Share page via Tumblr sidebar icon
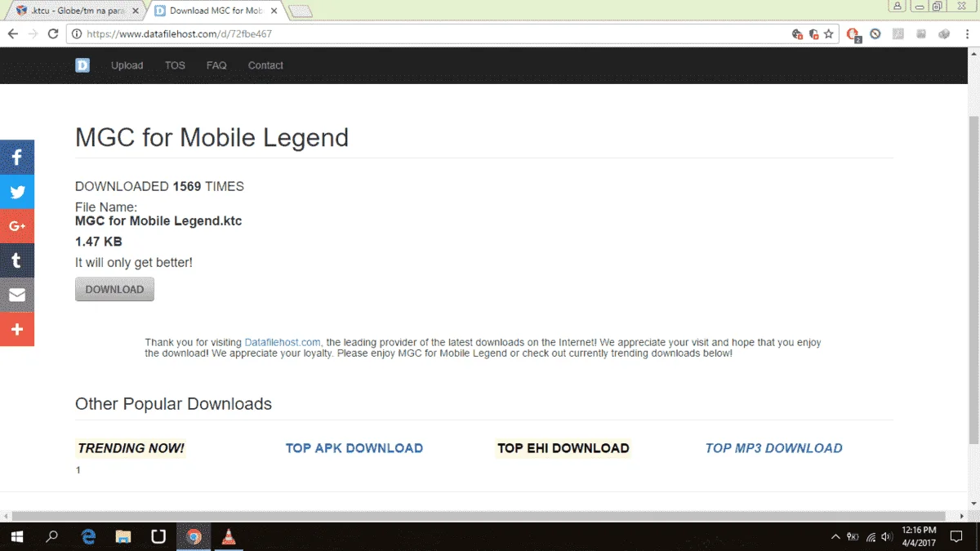The image size is (980, 551). tap(17, 260)
